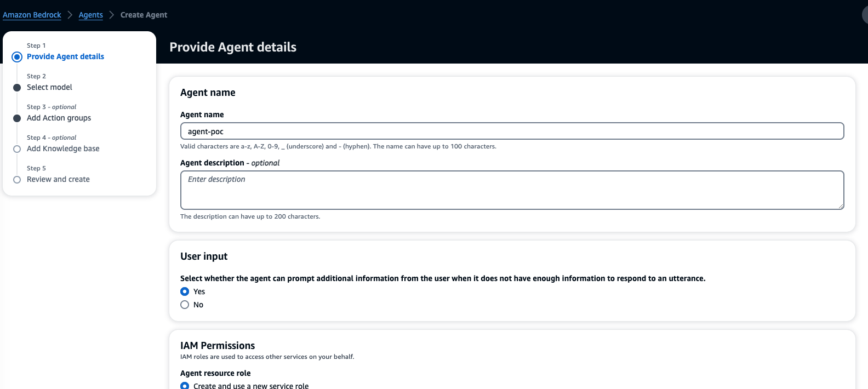Click the Step 1 active circle indicator
This screenshot has height=389, width=868.
click(x=17, y=57)
